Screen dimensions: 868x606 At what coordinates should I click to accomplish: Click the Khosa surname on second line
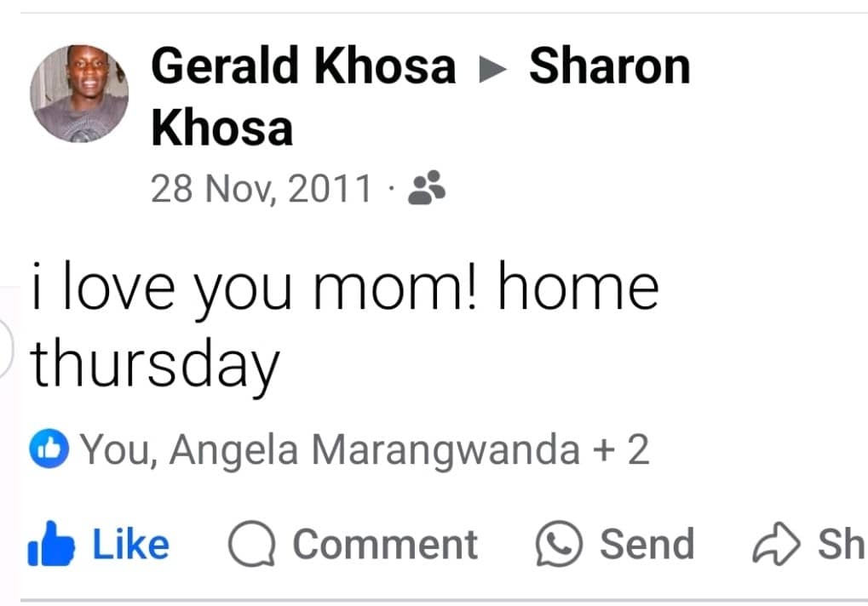[222, 129]
